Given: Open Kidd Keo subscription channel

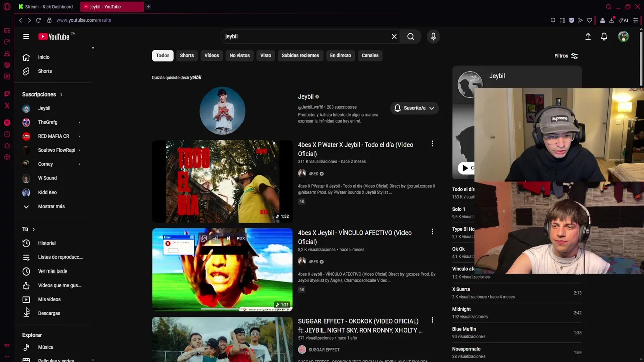Looking at the screenshot, I should (x=52, y=192).
